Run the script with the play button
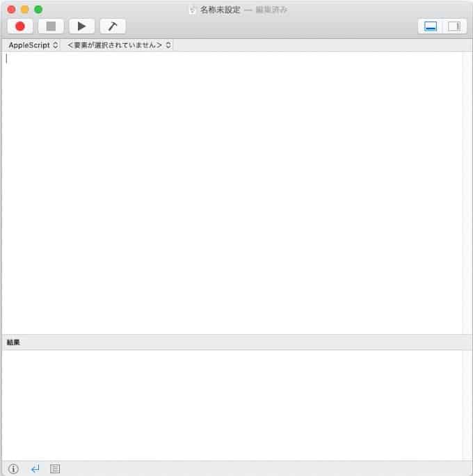The height and width of the screenshot is (476, 473). [x=82, y=26]
